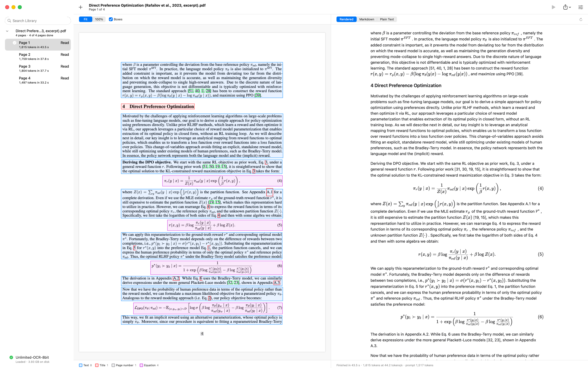
Task: Click equation (7) DPO loss box in PDF
Action: tap(208, 308)
